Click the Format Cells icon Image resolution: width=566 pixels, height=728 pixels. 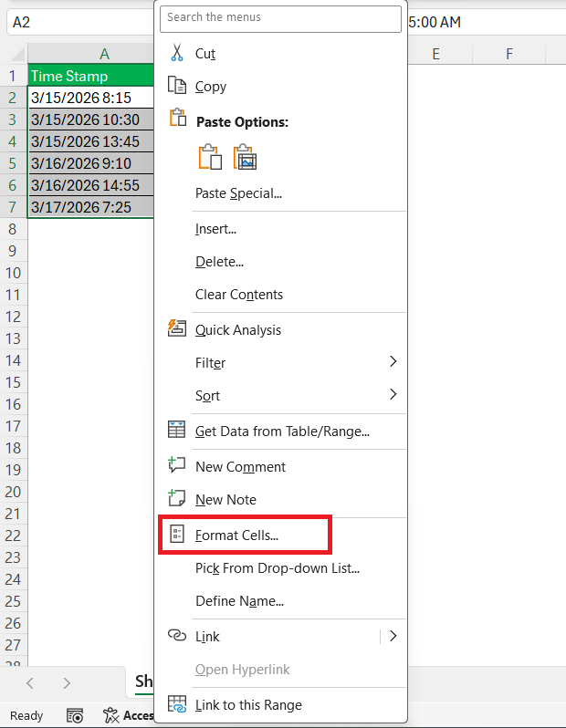[177, 535]
